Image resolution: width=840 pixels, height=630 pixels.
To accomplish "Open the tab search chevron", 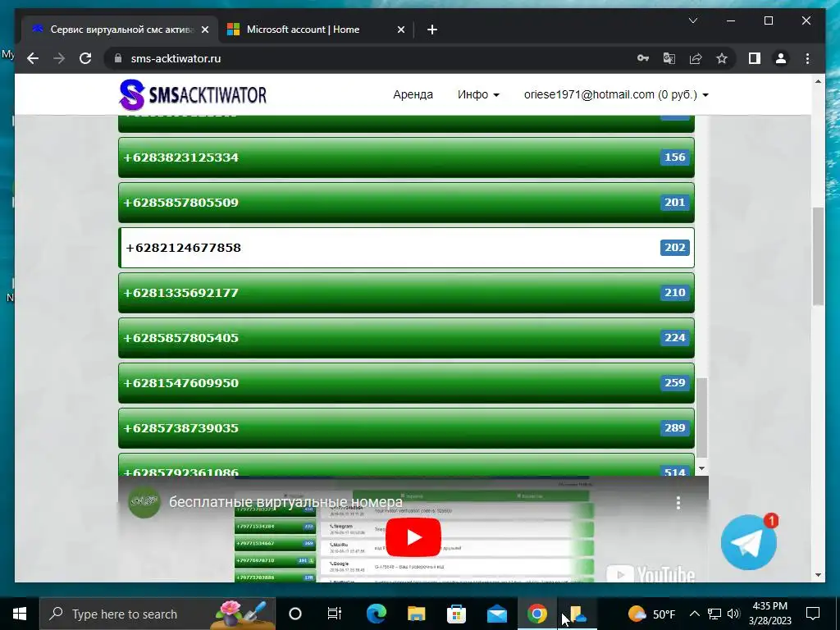I will [692, 21].
